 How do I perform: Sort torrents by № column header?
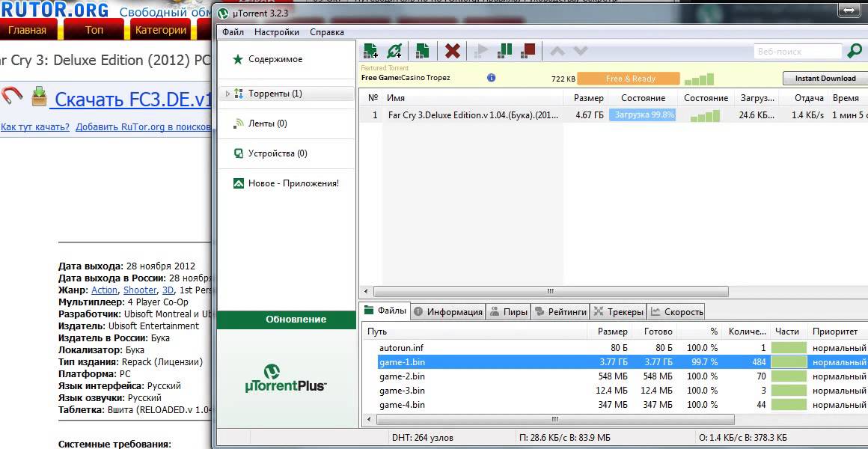coord(373,98)
